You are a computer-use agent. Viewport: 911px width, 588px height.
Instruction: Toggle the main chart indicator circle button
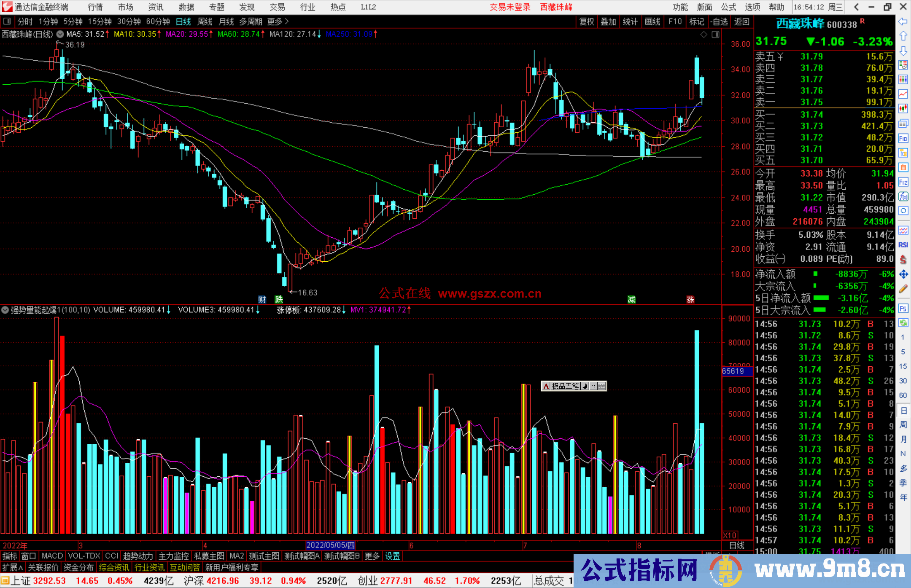pyautogui.click(x=60, y=34)
